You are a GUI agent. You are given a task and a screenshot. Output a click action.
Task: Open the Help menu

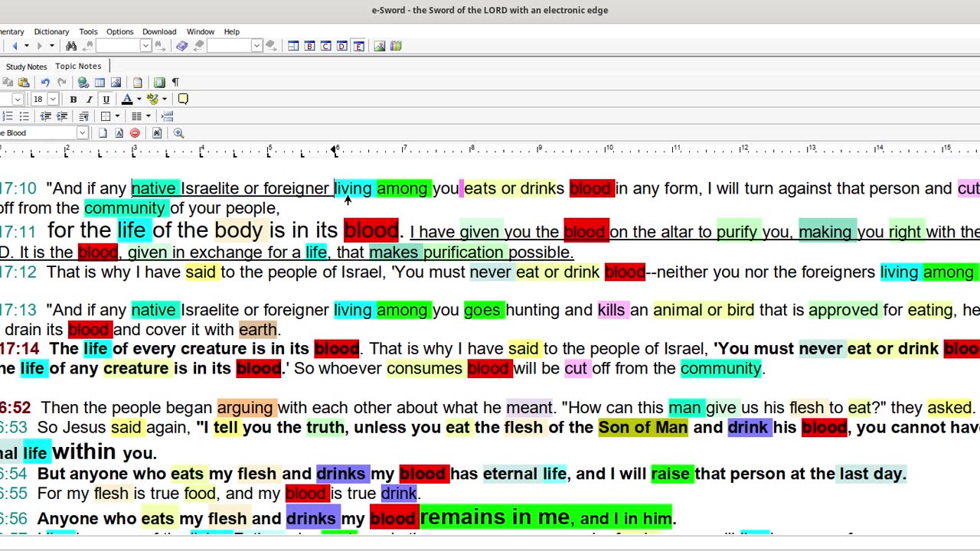tap(232, 32)
